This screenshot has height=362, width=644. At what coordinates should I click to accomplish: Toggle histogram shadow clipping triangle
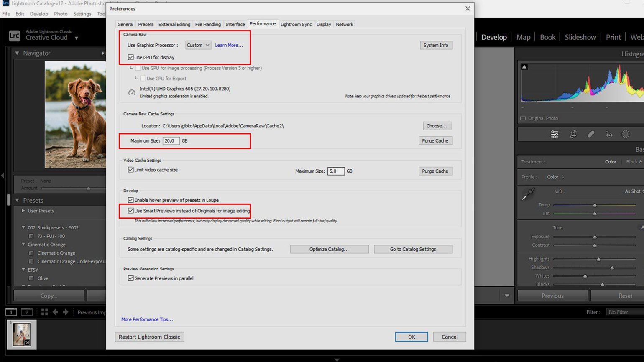click(524, 66)
